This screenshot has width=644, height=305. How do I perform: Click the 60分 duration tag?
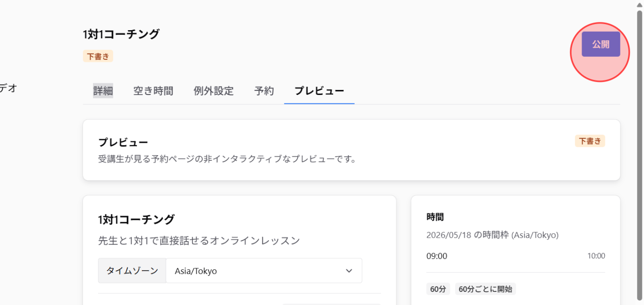tap(438, 289)
